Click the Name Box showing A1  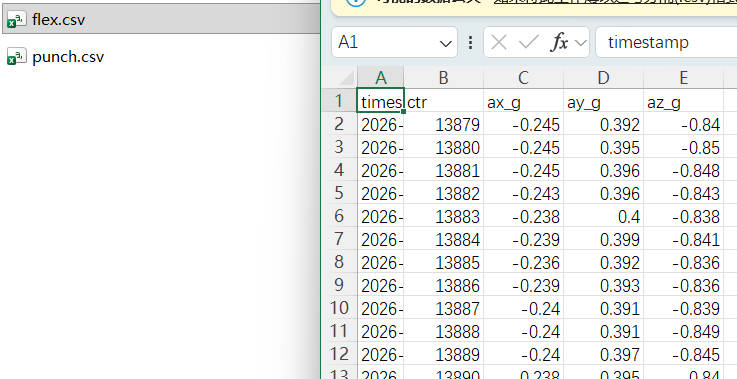point(394,42)
